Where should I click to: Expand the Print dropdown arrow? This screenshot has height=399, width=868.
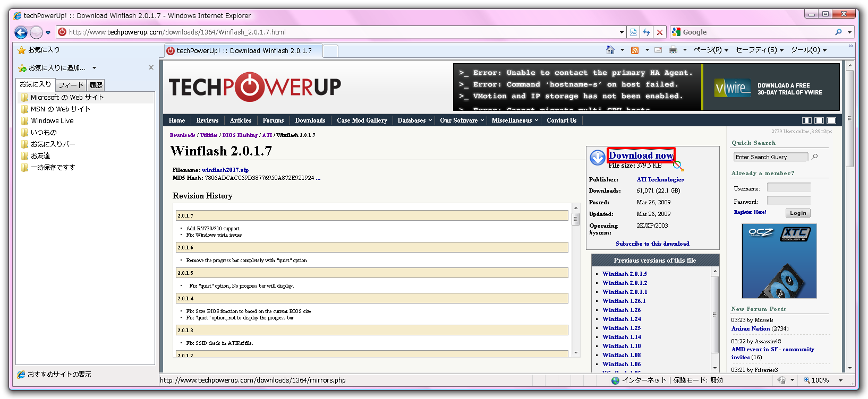[685, 50]
